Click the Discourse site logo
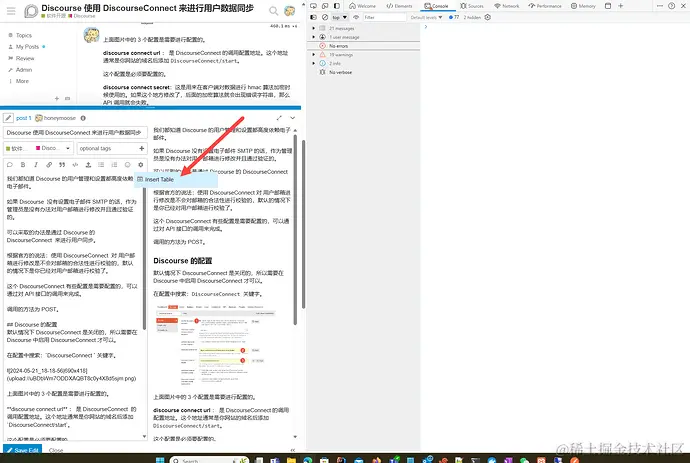The height and width of the screenshot is (463, 690). [x=31, y=11]
